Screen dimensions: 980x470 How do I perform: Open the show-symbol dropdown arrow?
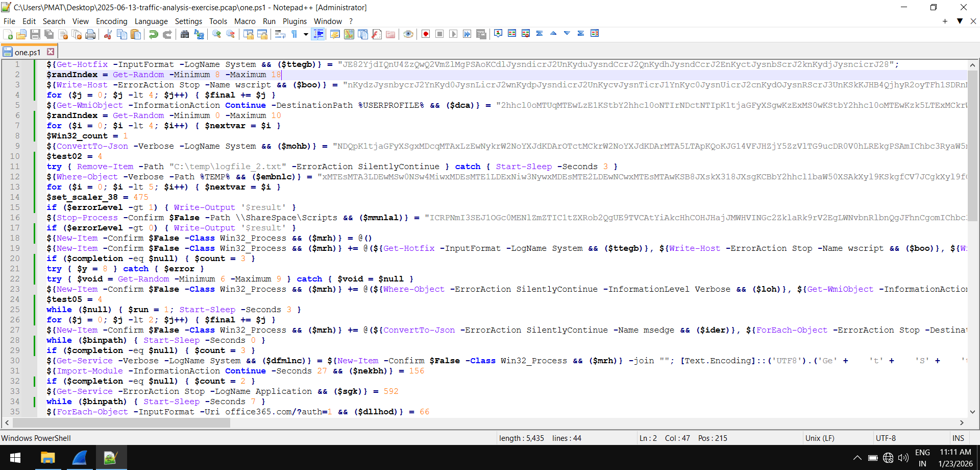click(306, 34)
